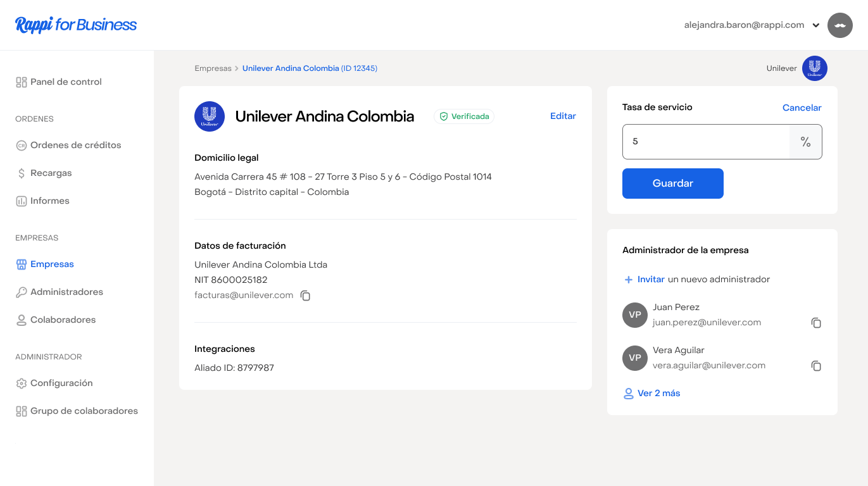Screen dimensions: 868x486
Task: Click the user profile avatar icon
Action: click(x=840, y=25)
